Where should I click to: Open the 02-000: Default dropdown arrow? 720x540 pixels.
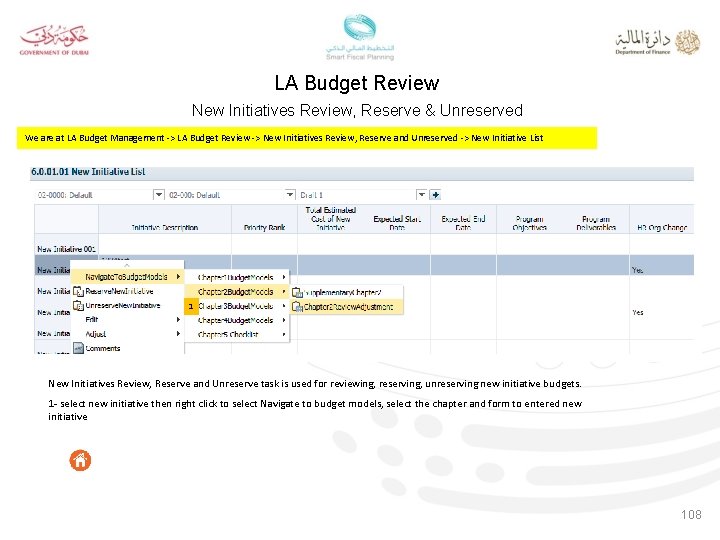point(290,195)
